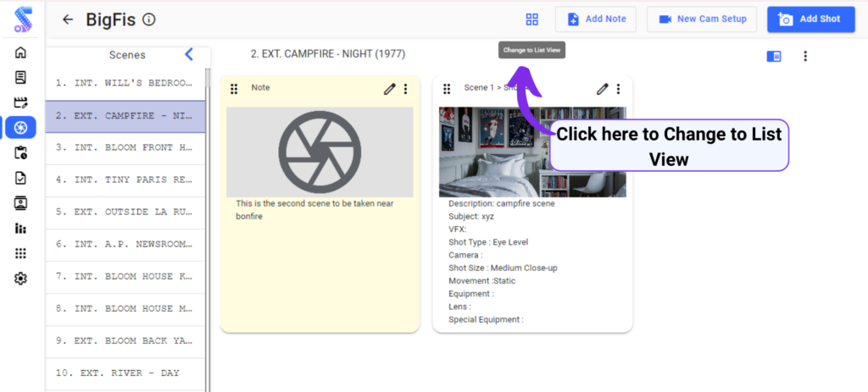Screen dimensions: 868x392
Task: Edit the Note card with pencil
Action: point(390,88)
